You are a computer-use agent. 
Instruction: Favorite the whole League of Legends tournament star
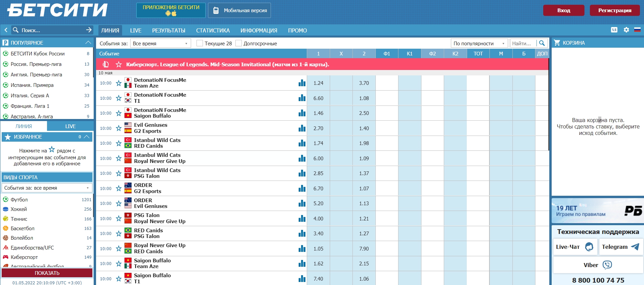119,64
